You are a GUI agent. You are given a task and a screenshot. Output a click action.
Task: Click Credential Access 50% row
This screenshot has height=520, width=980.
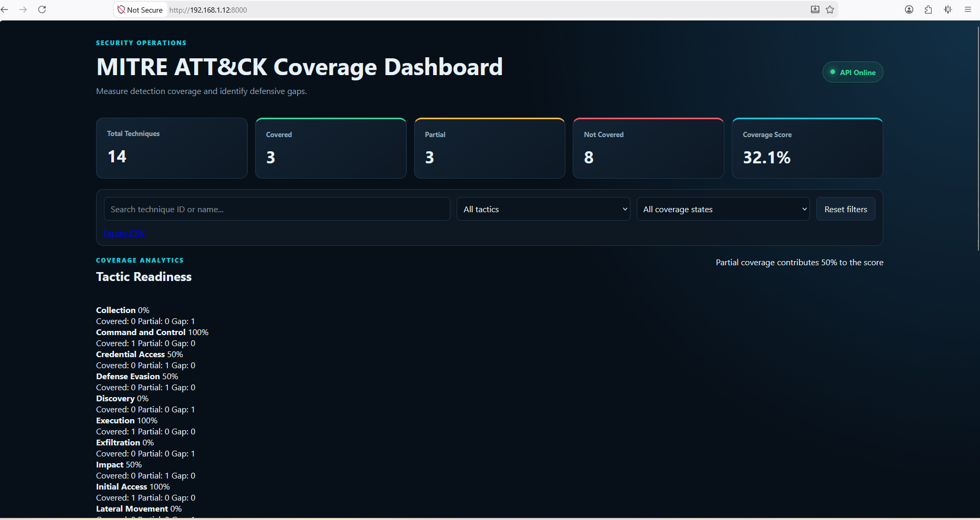[x=140, y=355]
